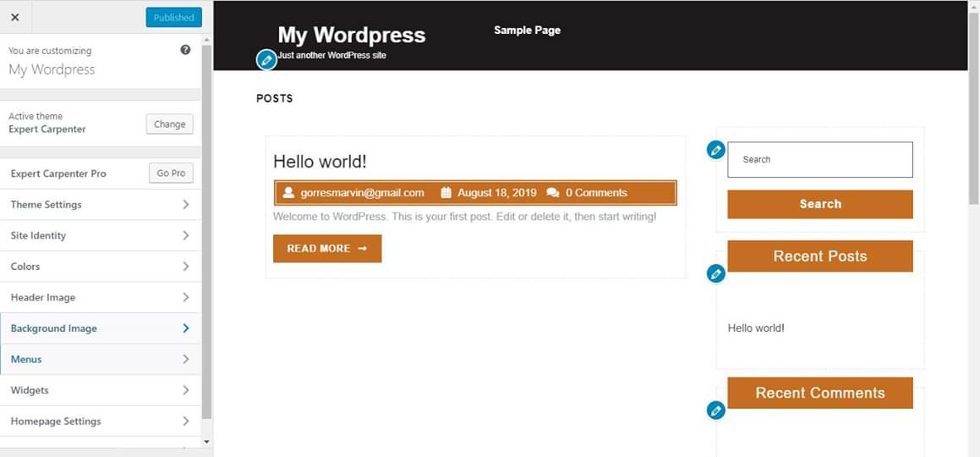Click the My Wordpress site title in preview
The image size is (980, 457).
click(x=351, y=35)
